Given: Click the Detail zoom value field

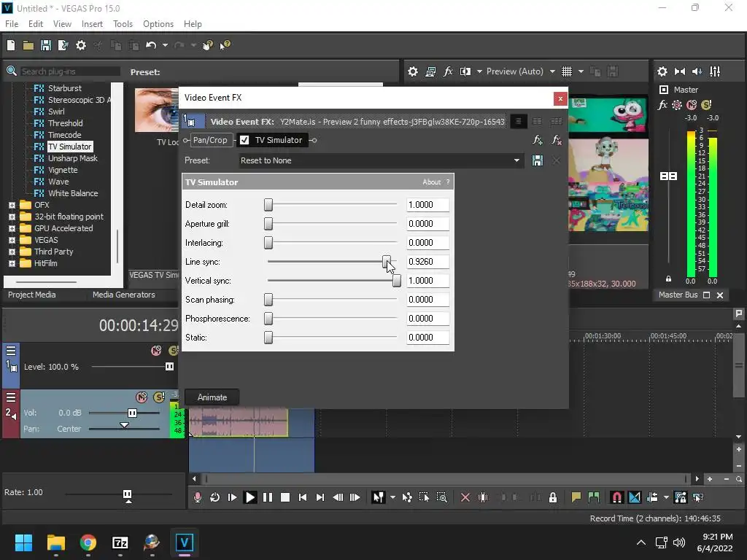Looking at the screenshot, I should [427, 205].
